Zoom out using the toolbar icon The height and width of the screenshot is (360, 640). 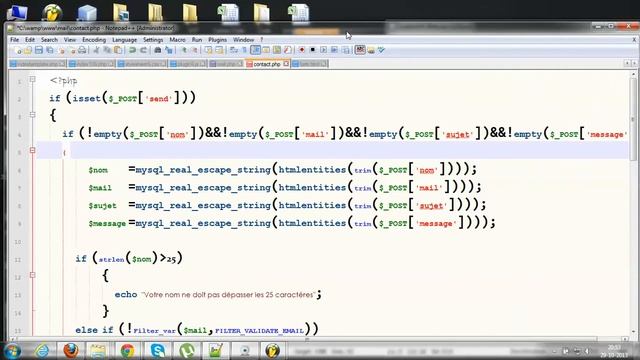coord(195,50)
